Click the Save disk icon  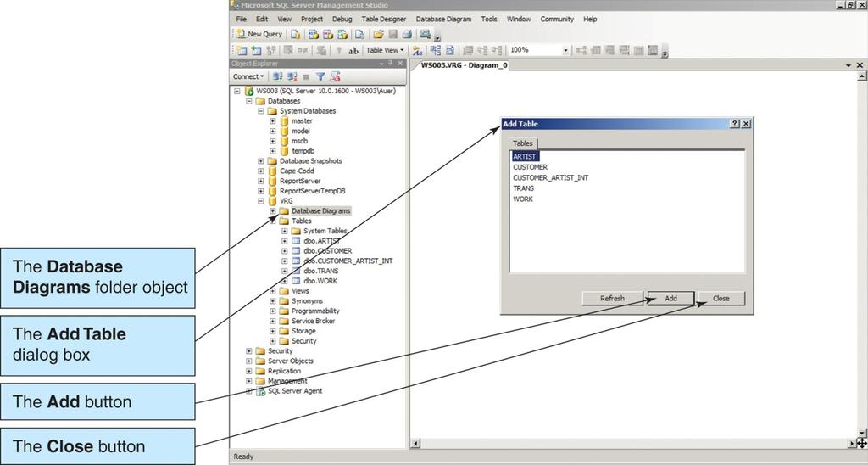[x=392, y=34]
